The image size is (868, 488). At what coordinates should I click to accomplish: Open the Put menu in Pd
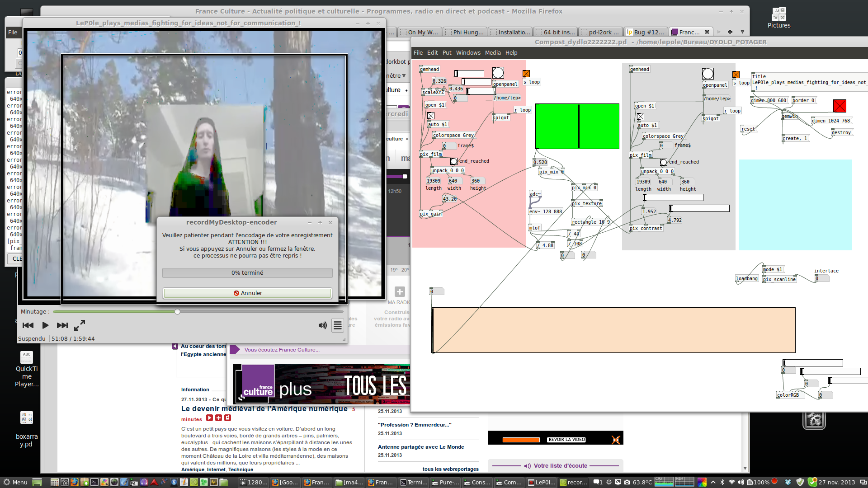click(x=447, y=53)
